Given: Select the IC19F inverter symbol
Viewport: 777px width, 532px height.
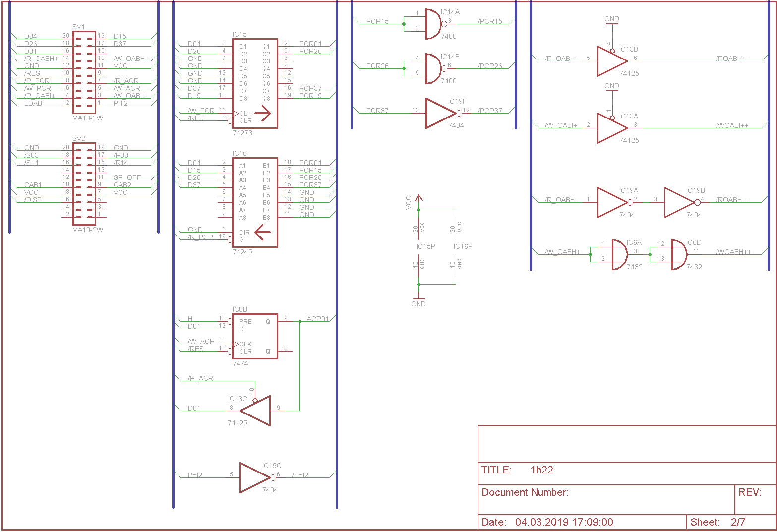Looking at the screenshot, I should pyautogui.click(x=439, y=114).
